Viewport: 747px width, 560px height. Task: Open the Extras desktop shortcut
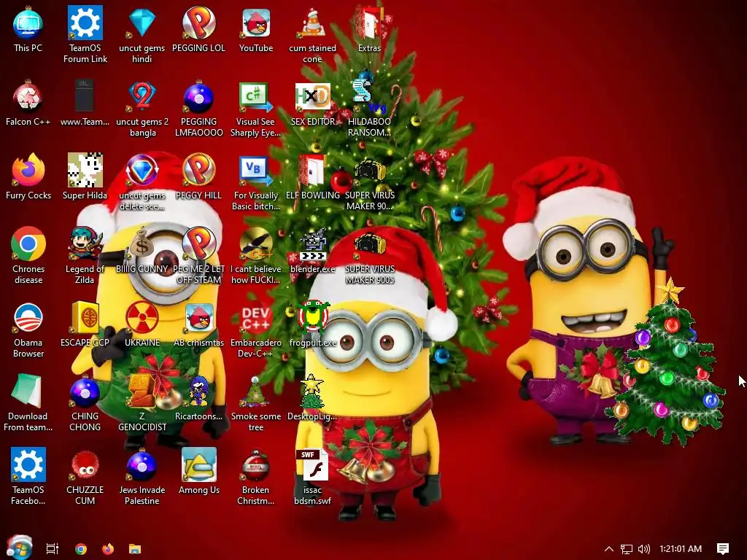click(x=369, y=29)
